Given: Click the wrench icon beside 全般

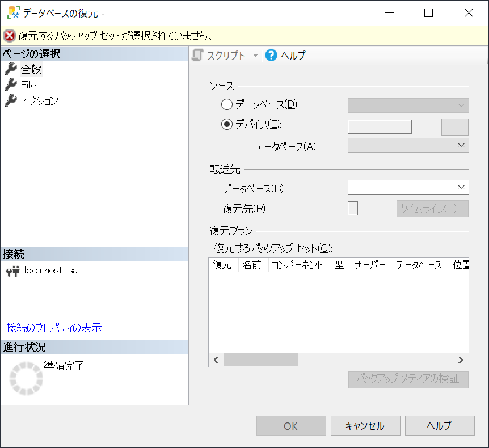Looking at the screenshot, I should [x=11, y=69].
